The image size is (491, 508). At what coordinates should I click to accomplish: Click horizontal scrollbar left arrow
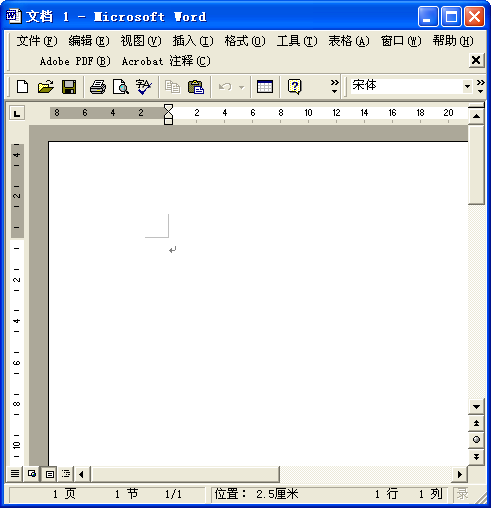click(82, 474)
